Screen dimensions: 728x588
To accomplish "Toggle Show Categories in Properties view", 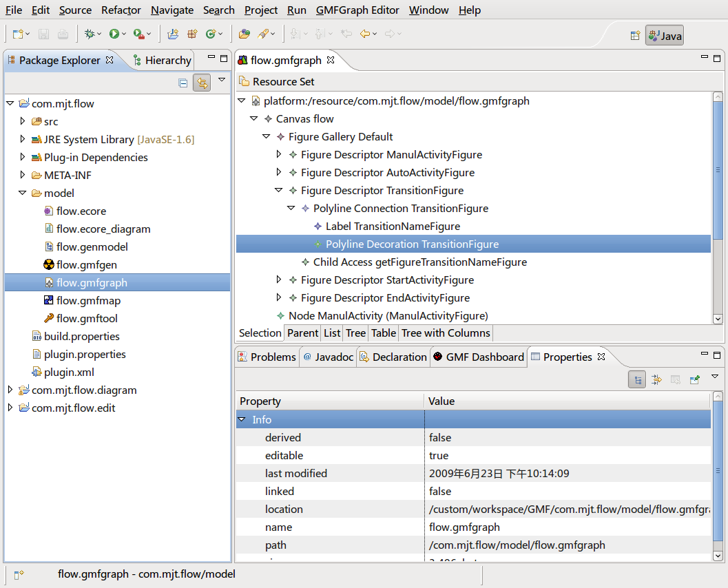I will click(x=637, y=379).
